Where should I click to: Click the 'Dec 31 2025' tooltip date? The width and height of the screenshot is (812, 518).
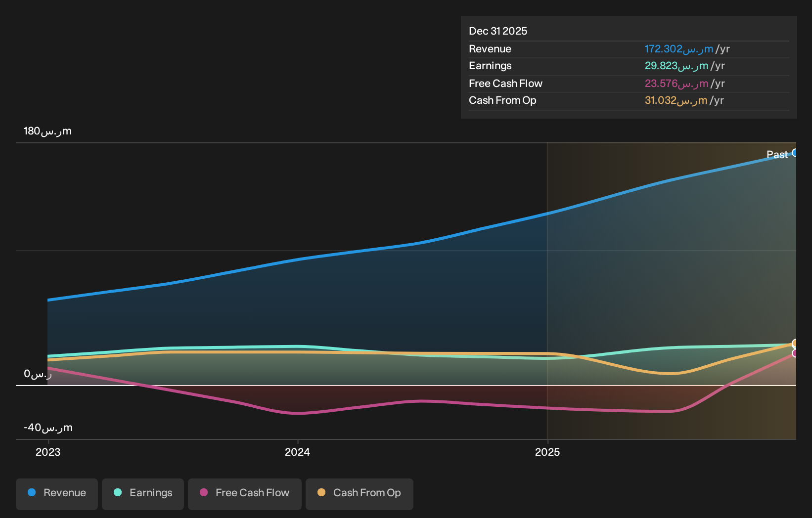click(498, 31)
